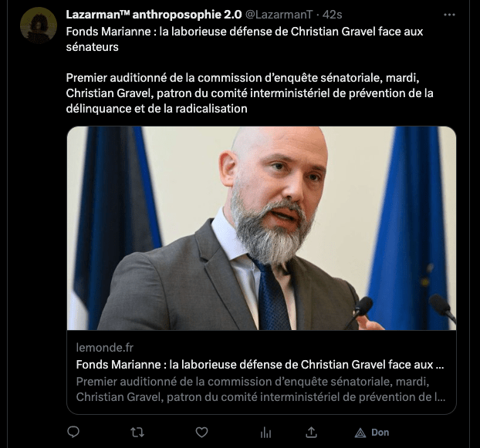
Task: Click the lemonde.fr source domain
Action: tap(104, 348)
